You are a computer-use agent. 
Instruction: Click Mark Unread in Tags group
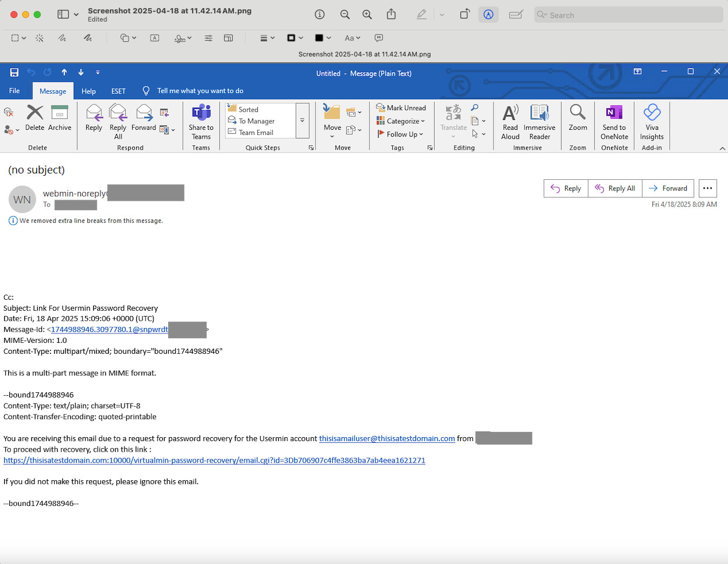[402, 108]
